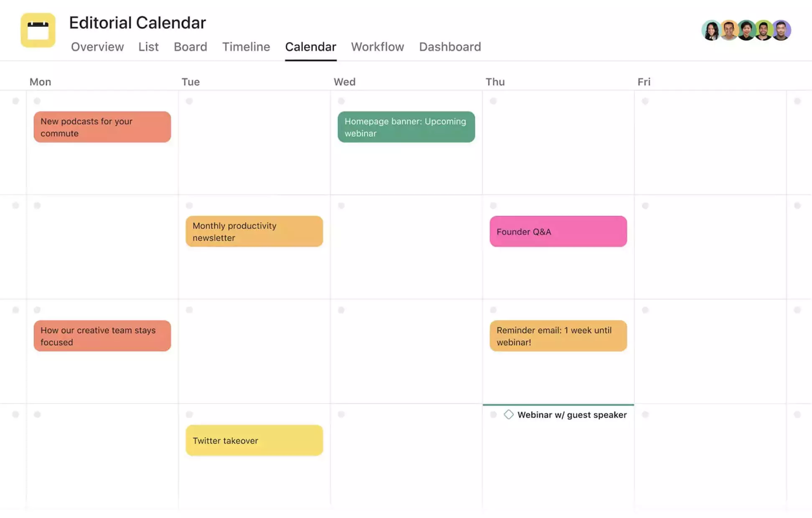This screenshot has width=812, height=518.
Task: Open the New podcasts for your commute task
Action: point(102,127)
